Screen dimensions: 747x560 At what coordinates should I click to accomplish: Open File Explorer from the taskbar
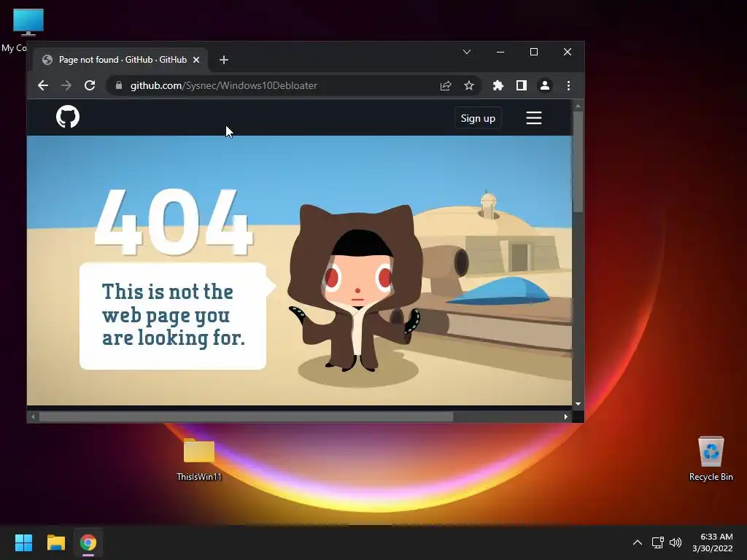(x=55, y=542)
